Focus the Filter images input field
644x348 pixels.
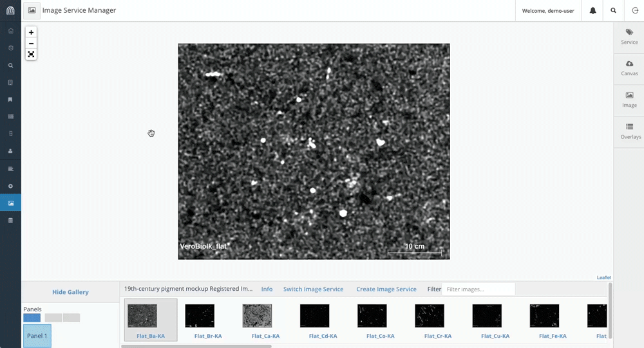[478, 289]
